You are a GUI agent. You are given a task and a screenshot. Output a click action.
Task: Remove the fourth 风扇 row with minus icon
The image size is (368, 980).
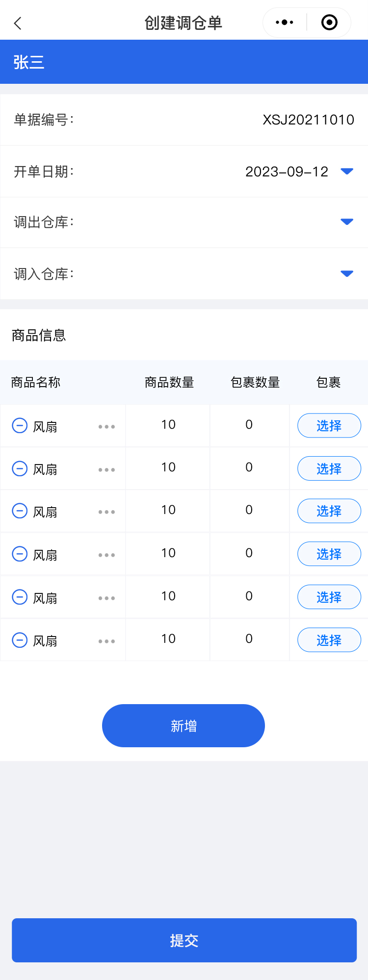(20, 554)
